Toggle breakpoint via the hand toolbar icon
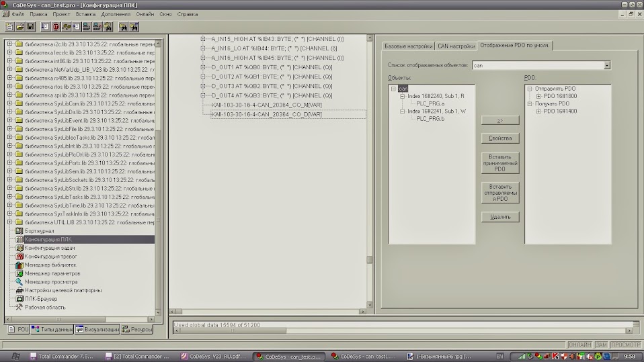Viewport: 644px width, 362px height. point(66,27)
